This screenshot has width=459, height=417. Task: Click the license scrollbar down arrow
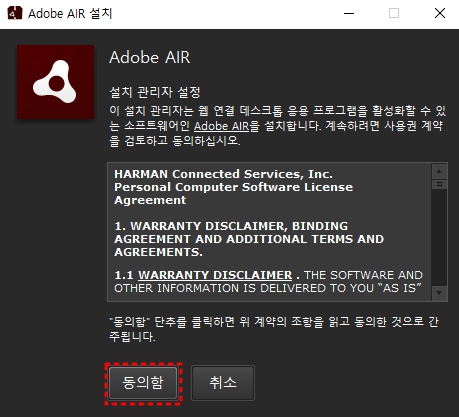(439, 293)
